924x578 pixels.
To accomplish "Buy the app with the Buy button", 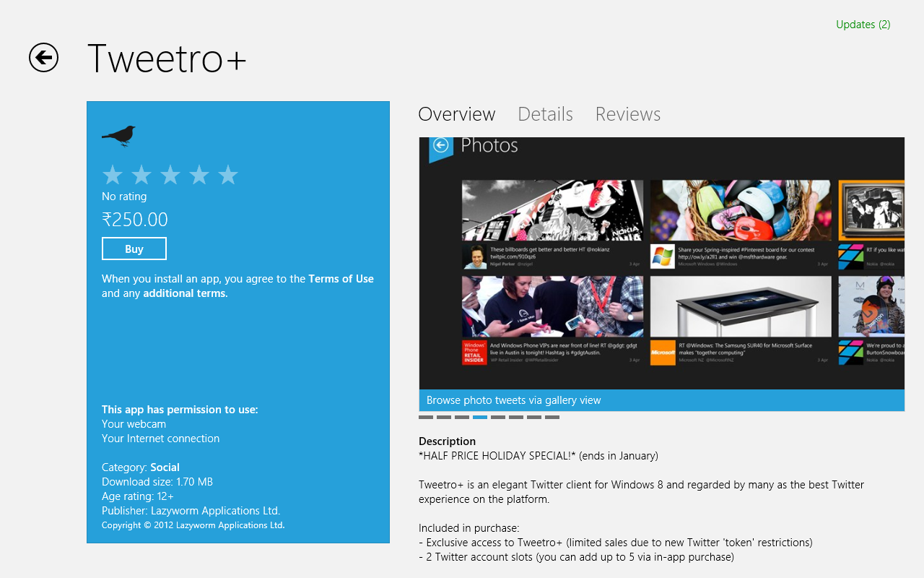I will coord(134,249).
